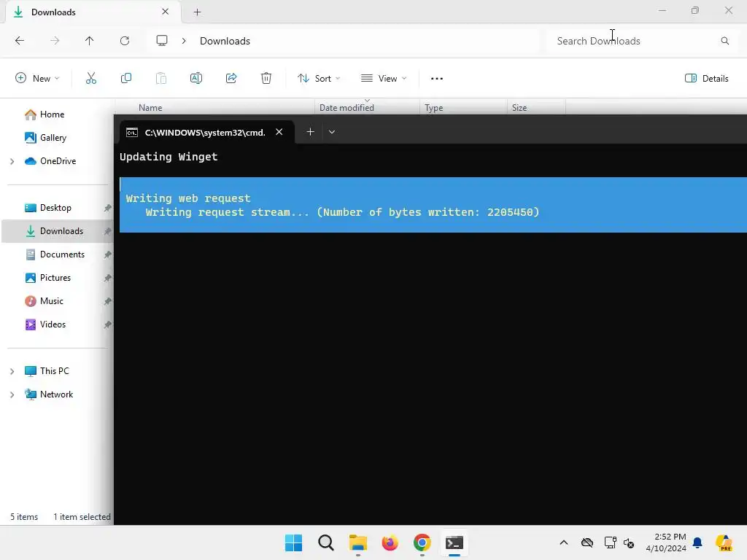Click the Delete trash can icon
The height and width of the screenshot is (560, 747).
pos(266,78)
